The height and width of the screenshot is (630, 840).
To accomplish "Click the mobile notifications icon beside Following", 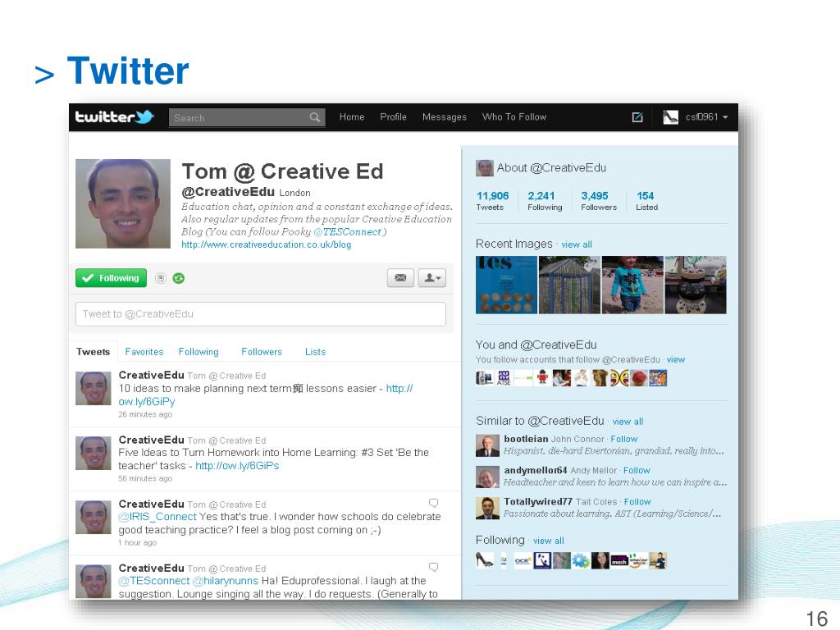I will tap(160, 278).
